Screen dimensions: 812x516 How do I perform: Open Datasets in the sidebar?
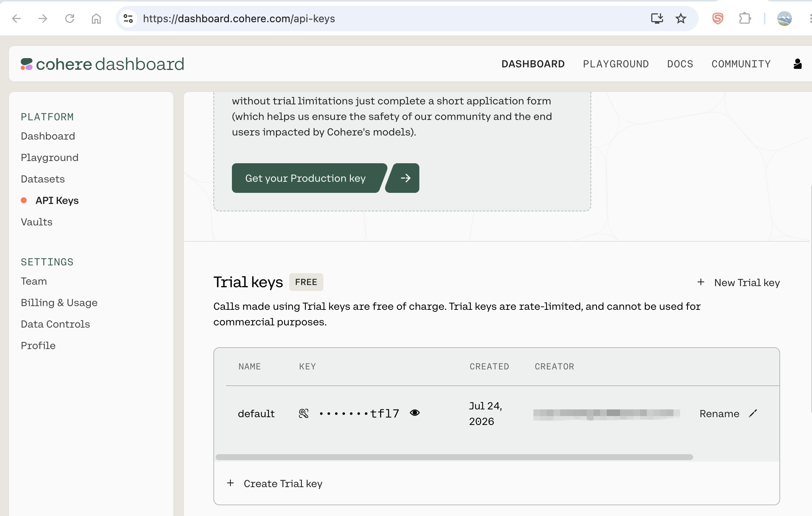(x=43, y=179)
